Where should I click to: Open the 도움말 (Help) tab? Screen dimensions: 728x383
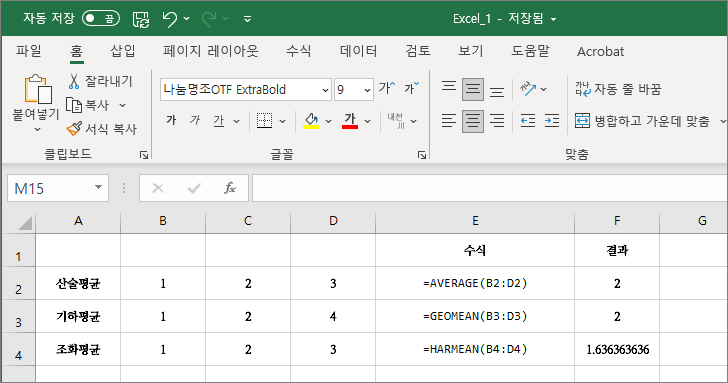(530, 51)
